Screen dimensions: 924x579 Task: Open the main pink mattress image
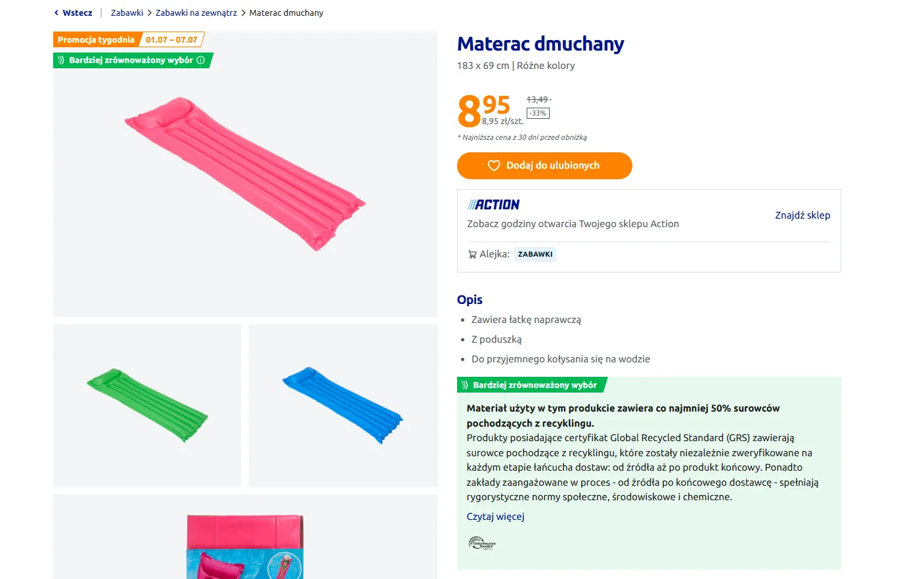(x=245, y=174)
